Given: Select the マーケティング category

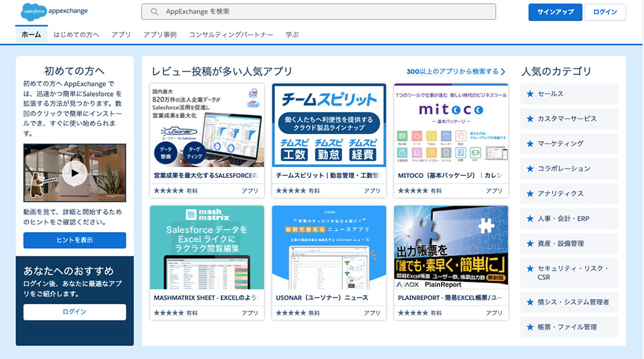Looking at the screenshot, I should [569, 144].
